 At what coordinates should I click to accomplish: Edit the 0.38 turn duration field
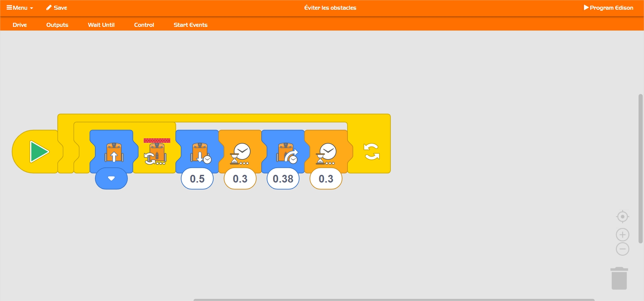pyautogui.click(x=283, y=179)
